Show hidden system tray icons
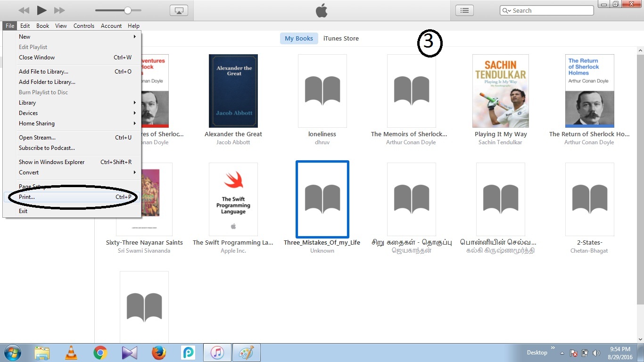Image resolution: width=644 pixels, height=362 pixels. coord(562,353)
